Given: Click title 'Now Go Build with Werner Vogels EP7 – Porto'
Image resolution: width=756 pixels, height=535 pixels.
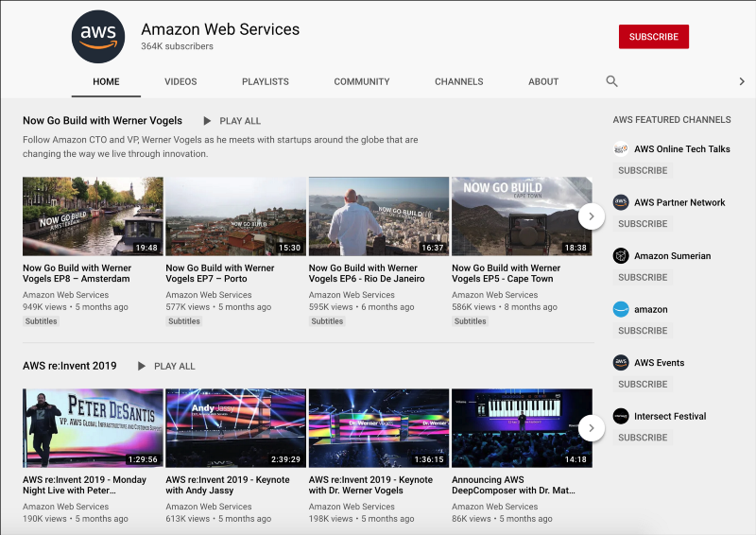Looking at the screenshot, I should pyautogui.click(x=220, y=273).
